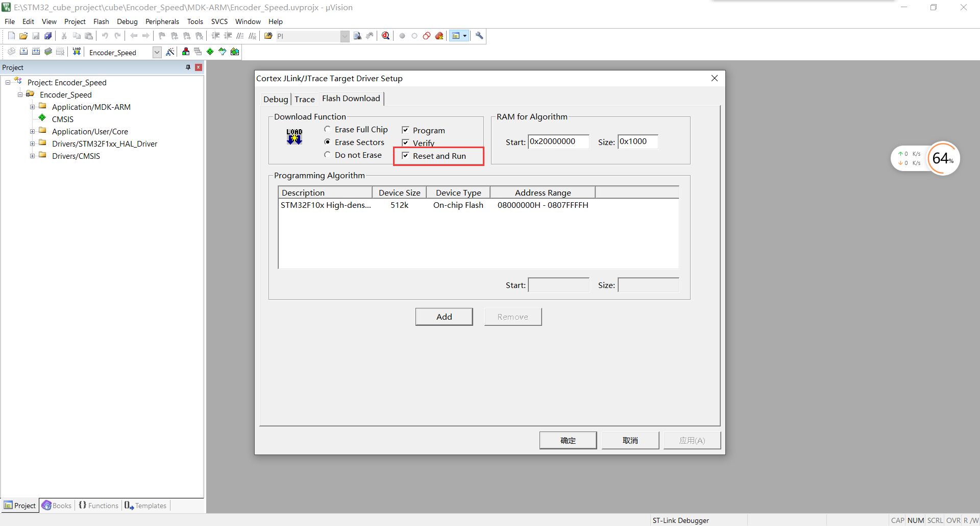Pin the Project panel with the pushpin icon
Image resolution: width=980 pixels, height=526 pixels.
188,67
